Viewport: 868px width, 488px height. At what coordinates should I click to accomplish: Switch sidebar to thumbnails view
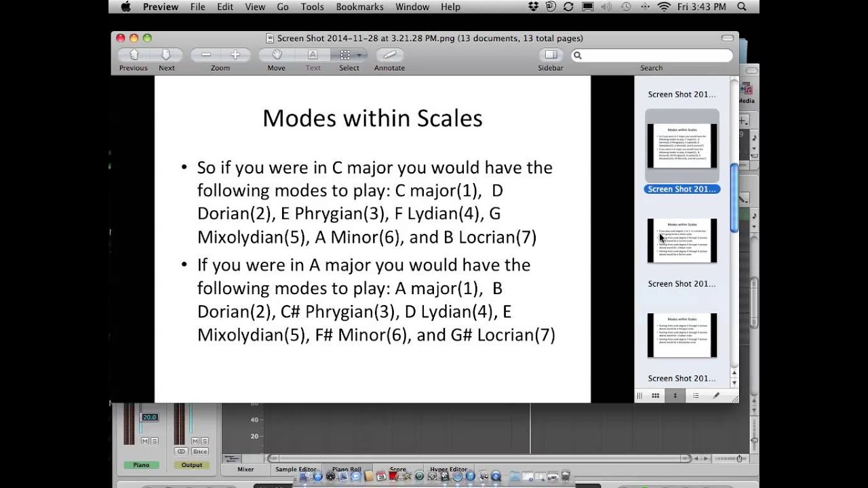point(675,396)
